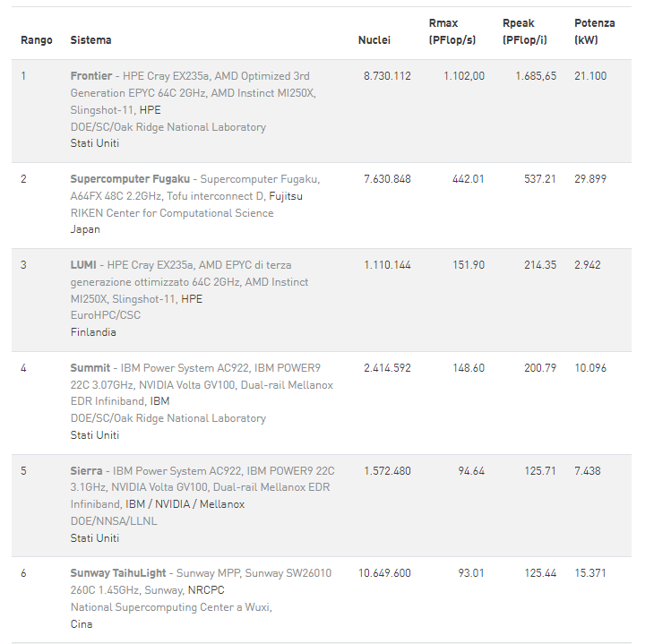Viewport: 654px width, 644px height.
Task: Click the Potenza (kW) column header
Action: point(594,31)
